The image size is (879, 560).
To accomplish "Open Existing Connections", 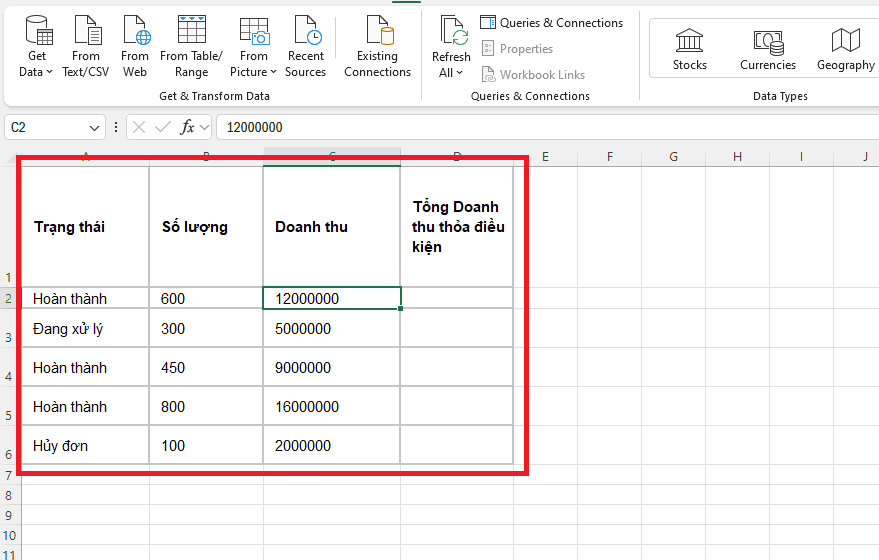I will (377, 46).
